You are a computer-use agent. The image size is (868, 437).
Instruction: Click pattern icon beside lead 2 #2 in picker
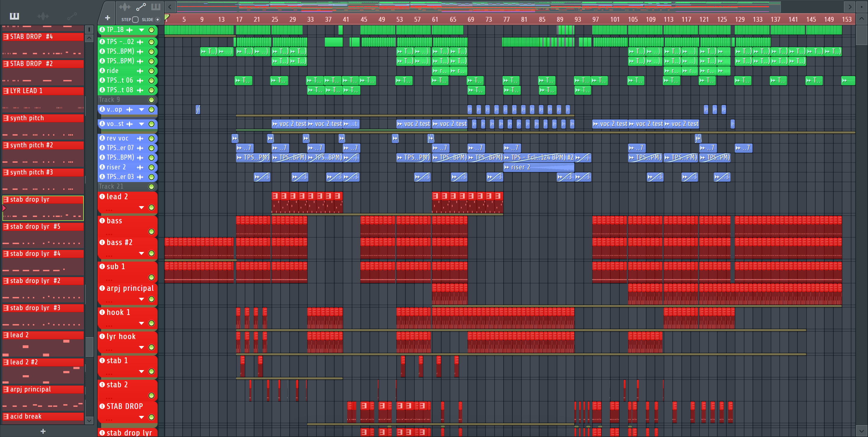pos(6,362)
